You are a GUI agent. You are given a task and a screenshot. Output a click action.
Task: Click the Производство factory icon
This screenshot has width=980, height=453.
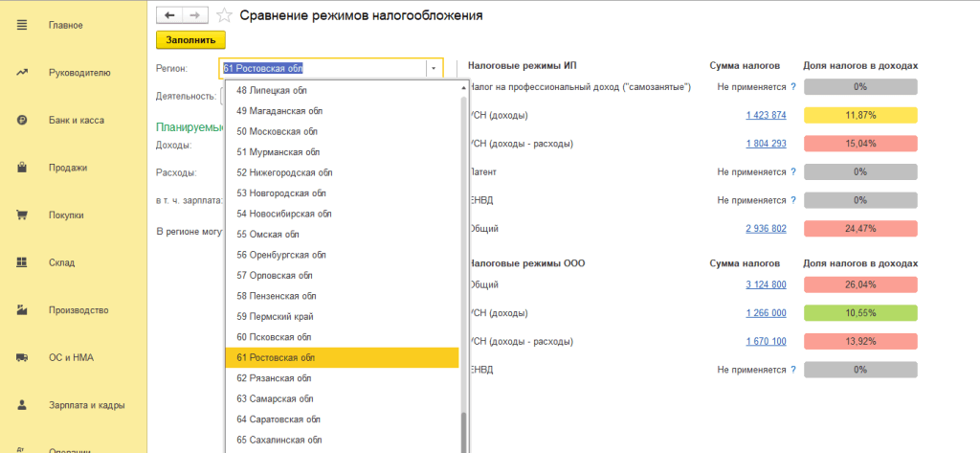click(x=21, y=310)
